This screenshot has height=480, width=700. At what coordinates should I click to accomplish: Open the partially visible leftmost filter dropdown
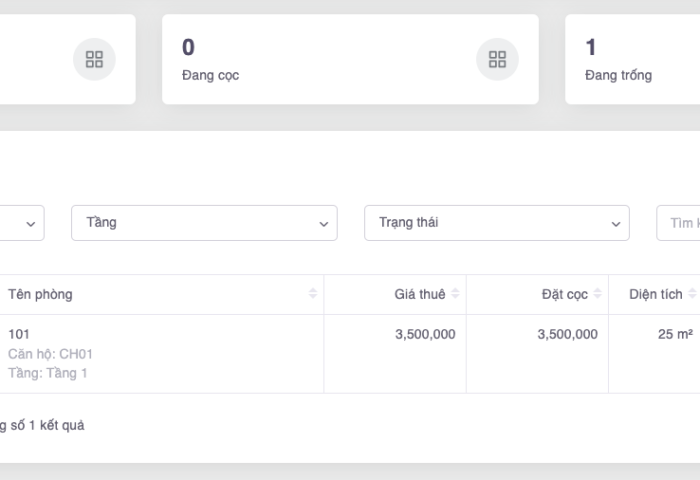tap(22, 223)
